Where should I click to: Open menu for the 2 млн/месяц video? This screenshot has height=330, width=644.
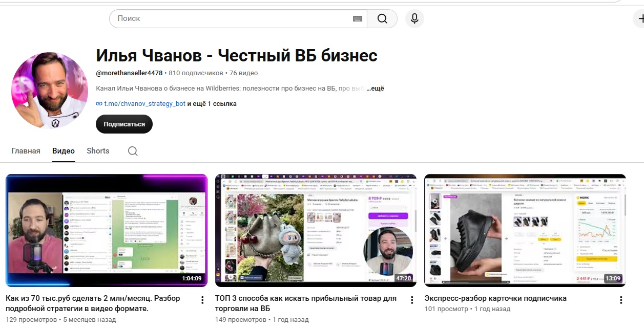(202, 300)
